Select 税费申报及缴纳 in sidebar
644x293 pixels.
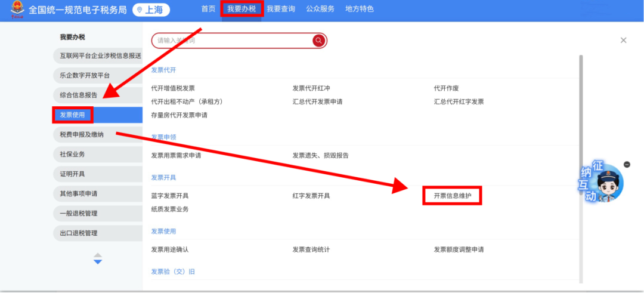click(98, 134)
